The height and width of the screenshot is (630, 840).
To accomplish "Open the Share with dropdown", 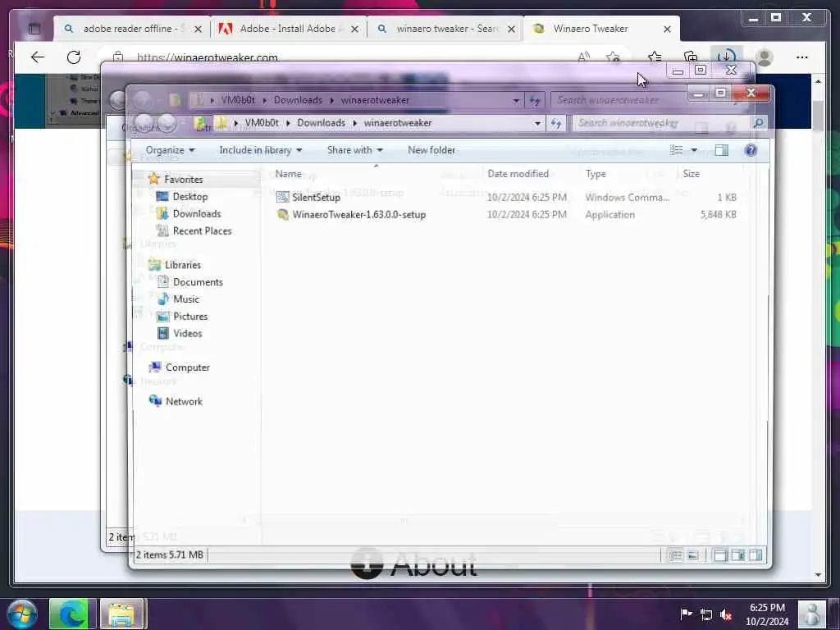I will coord(354,150).
